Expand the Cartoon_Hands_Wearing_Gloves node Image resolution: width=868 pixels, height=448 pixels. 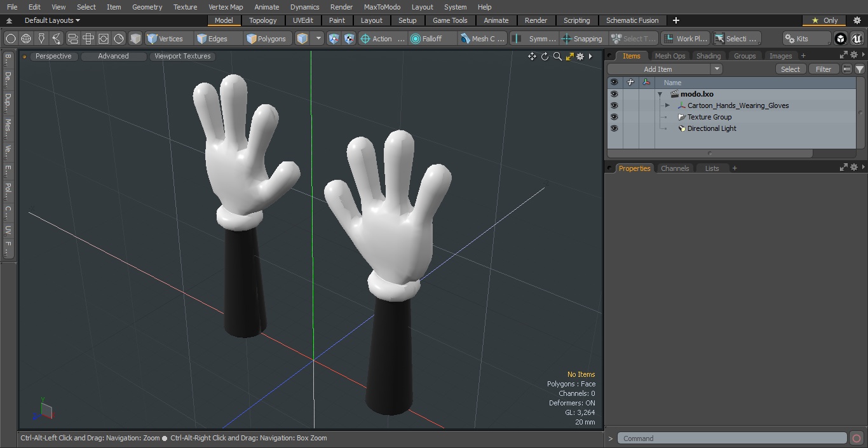pyautogui.click(x=667, y=105)
